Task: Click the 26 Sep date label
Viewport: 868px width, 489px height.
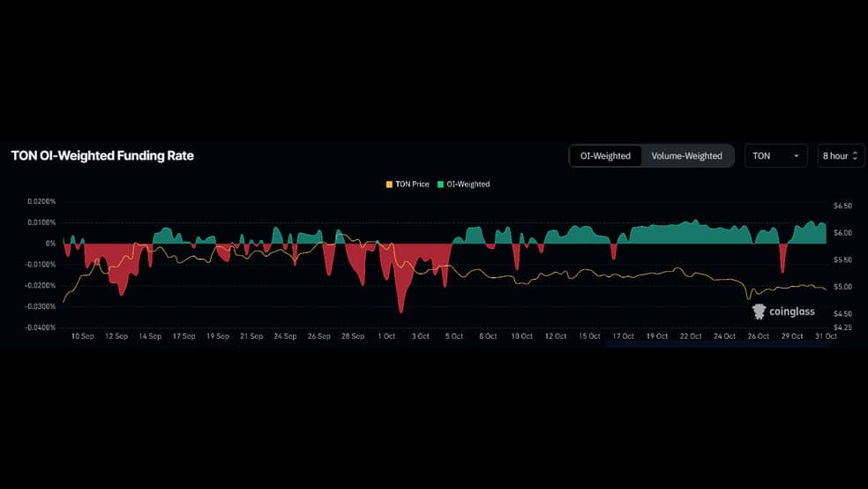Action: [x=318, y=336]
